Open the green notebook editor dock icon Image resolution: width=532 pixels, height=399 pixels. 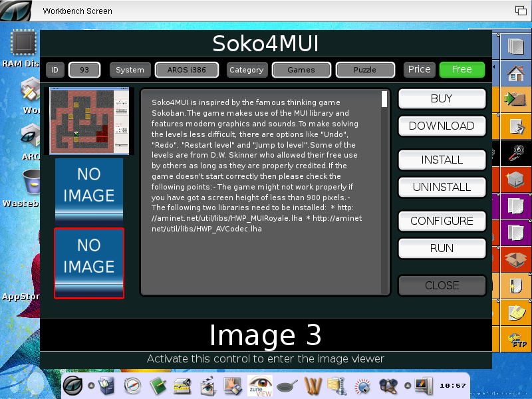pyautogui.click(x=158, y=386)
